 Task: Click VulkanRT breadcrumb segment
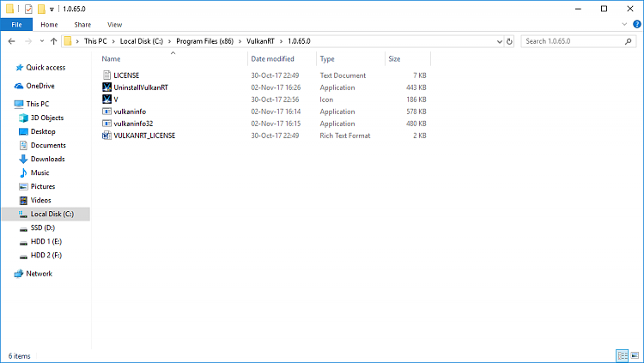point(260,41)
